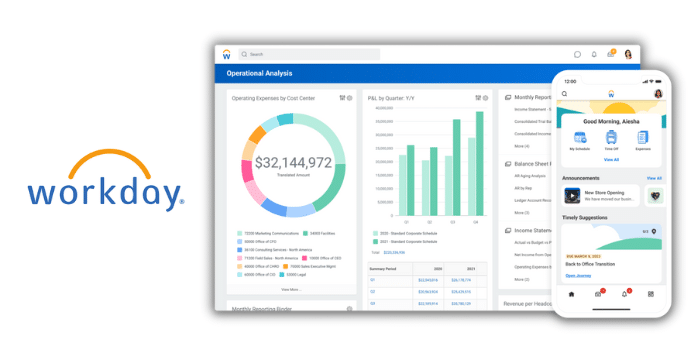The height and width of the screenshot is (360, 700).
Task: Open the notifications bell in desktop header
Action: point(594,54)
